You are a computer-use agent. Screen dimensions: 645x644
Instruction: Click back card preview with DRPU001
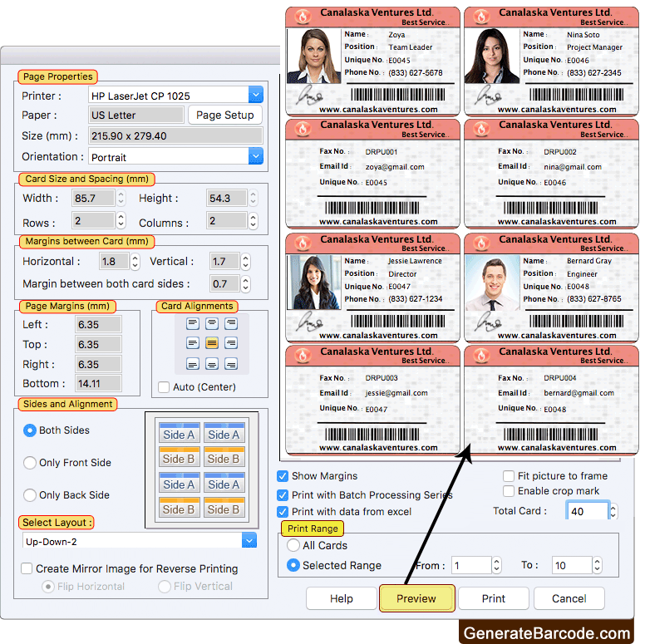[372, 173]
